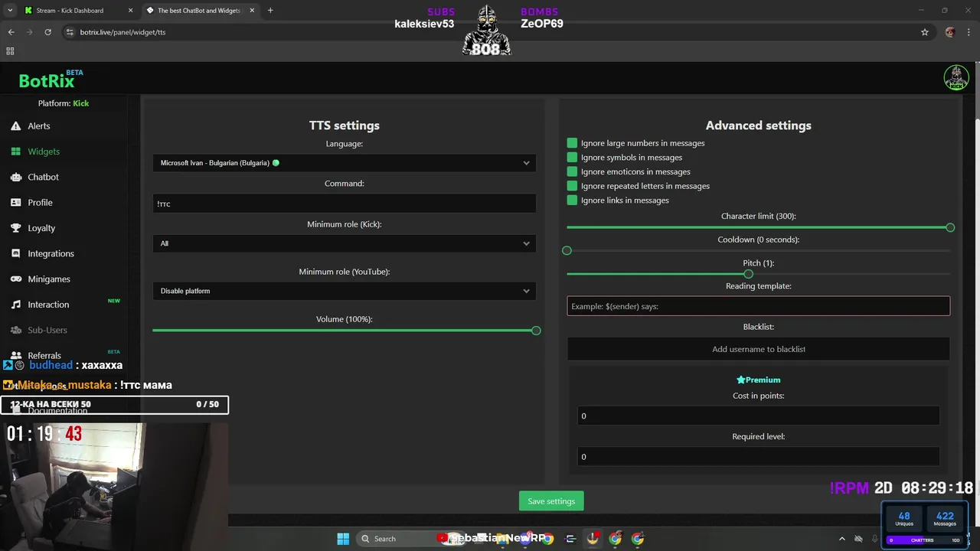Screen dimensions: 980x551
Task: Click the browser address bar URL
Action: [x=122, y=32]
